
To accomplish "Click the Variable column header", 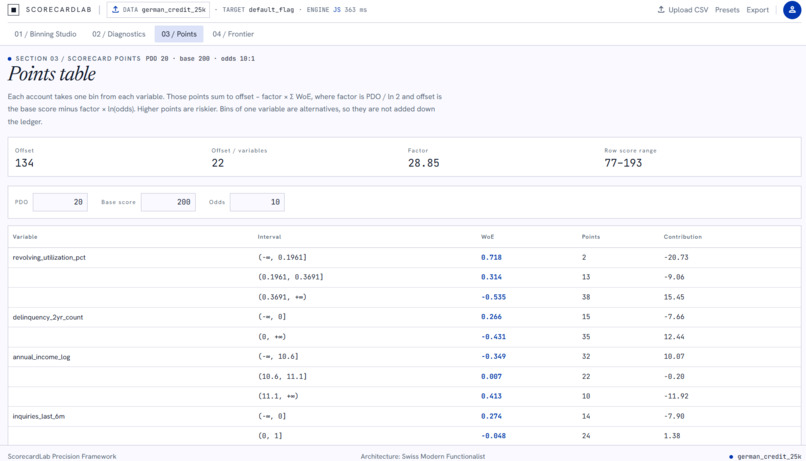I will coord(25,237).
